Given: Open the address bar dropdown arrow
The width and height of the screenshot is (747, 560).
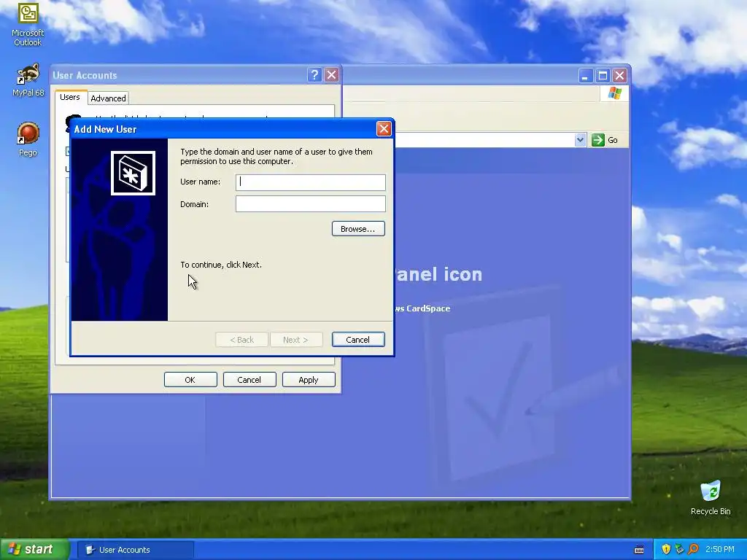Looking at the screenshot, I should [x=580, y=140].
